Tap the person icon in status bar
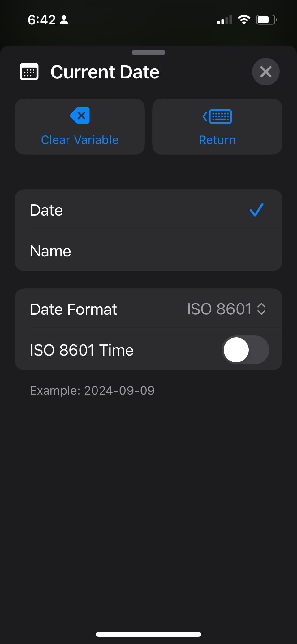 [64, 20]
